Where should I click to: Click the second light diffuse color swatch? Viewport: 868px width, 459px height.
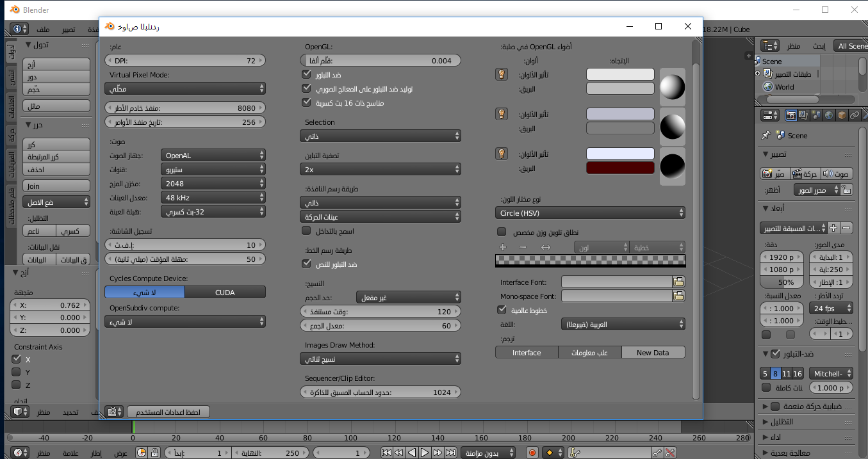pos(620,114)
